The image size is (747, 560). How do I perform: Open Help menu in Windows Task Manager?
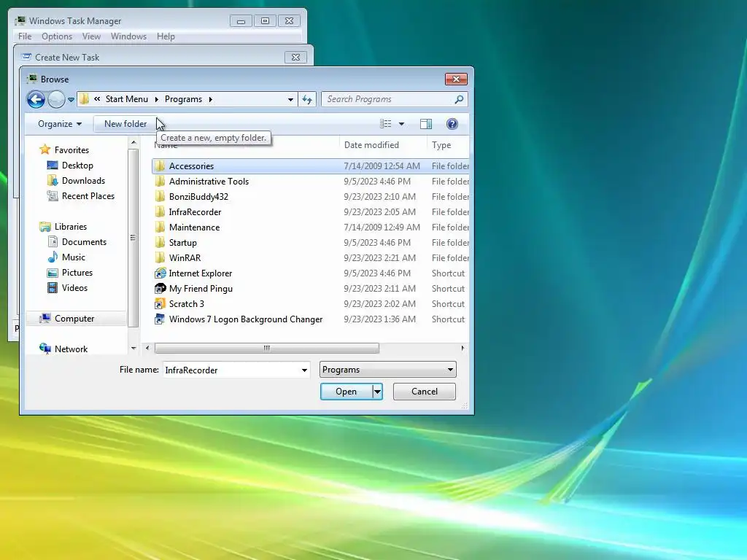click(166, 36)
